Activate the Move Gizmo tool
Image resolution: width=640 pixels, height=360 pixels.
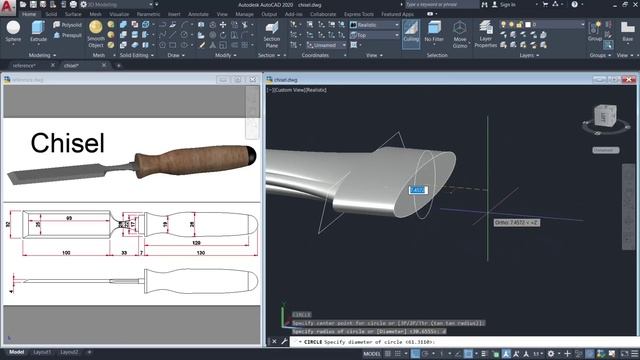coord(460,34)
